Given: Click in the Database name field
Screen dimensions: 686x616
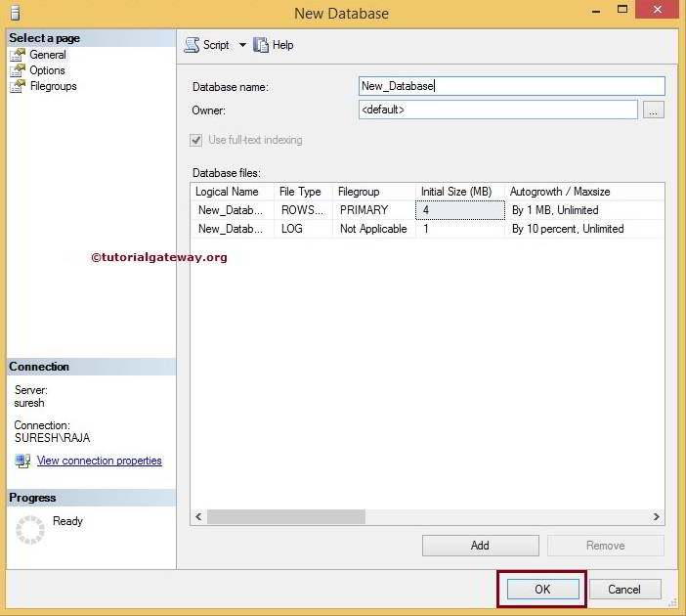Looking at the screenshot, I should coord(511,86).
